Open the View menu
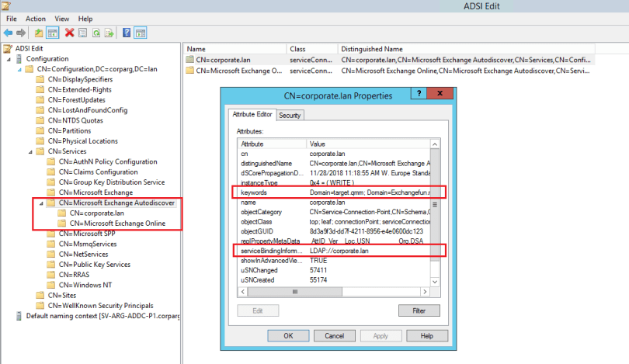Screen dimensions: 629x364 tap(62, 19)
